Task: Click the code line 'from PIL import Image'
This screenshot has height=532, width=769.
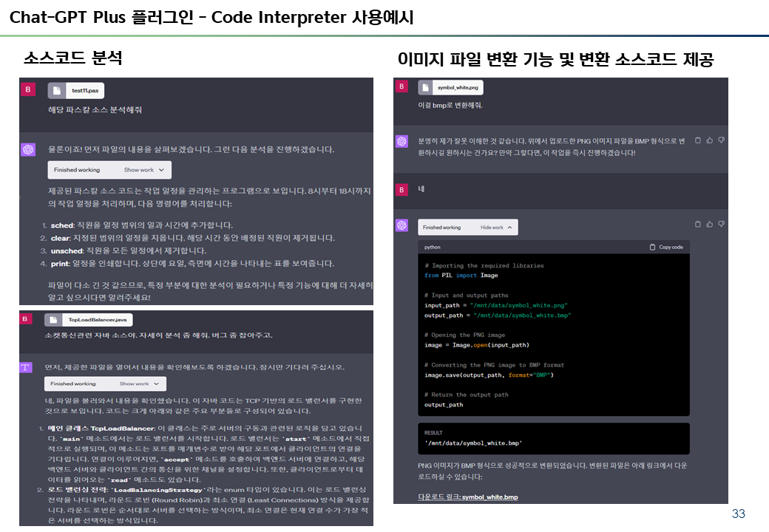Action: tap(461, 276)
